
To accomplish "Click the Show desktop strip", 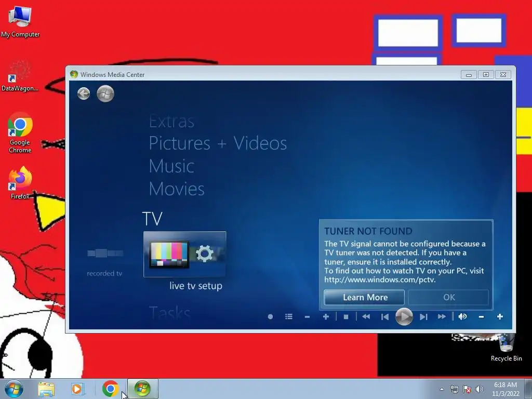I will tap(528, 389).
